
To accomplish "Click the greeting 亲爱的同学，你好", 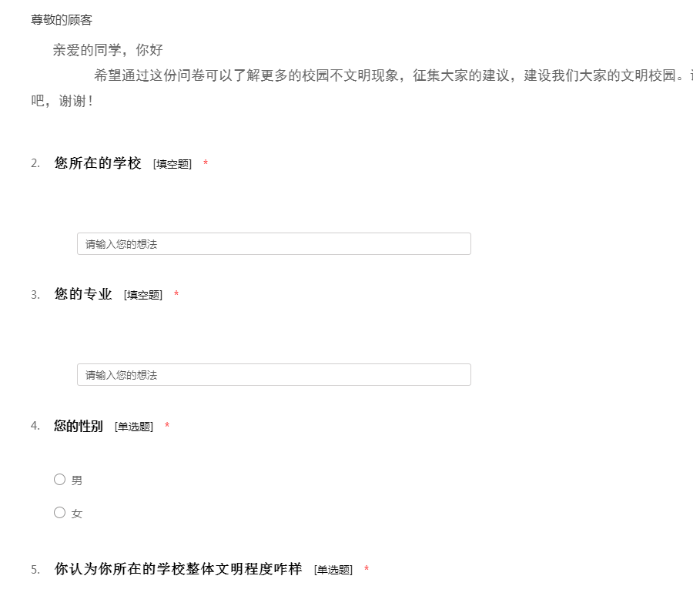I will pyautogui.click(x=108, y=51).
